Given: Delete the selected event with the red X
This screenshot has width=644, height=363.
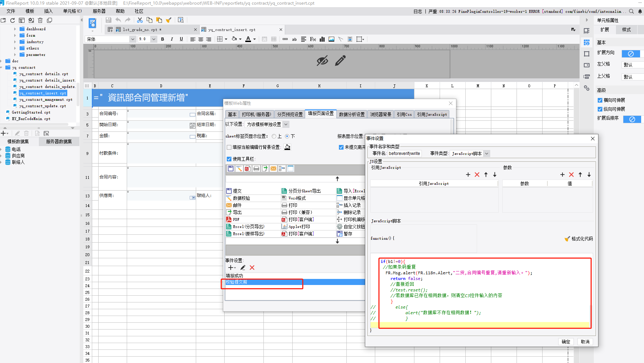Looking at the screenshot, I should click(252, 268).
